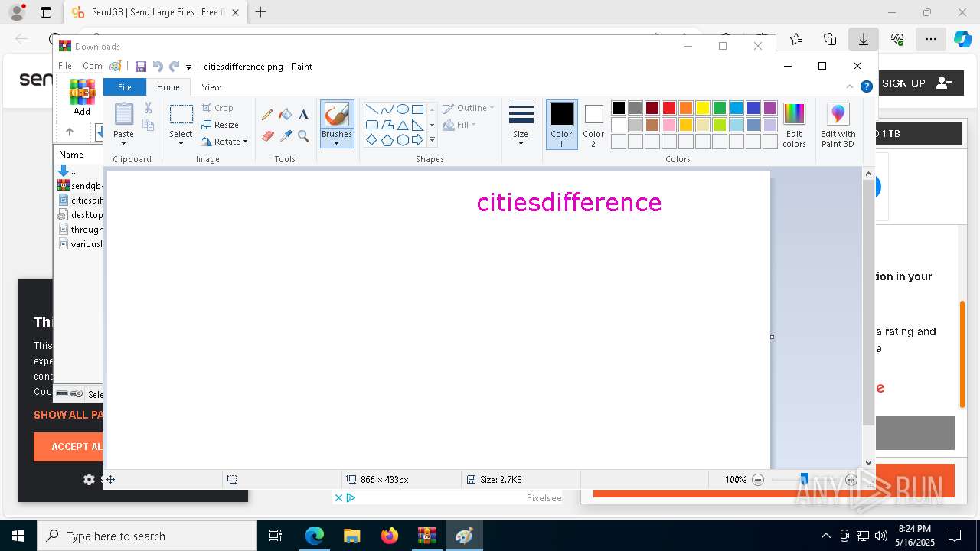
Task: Select citiesdif file in WinRAR list
Action: [80, 201]
